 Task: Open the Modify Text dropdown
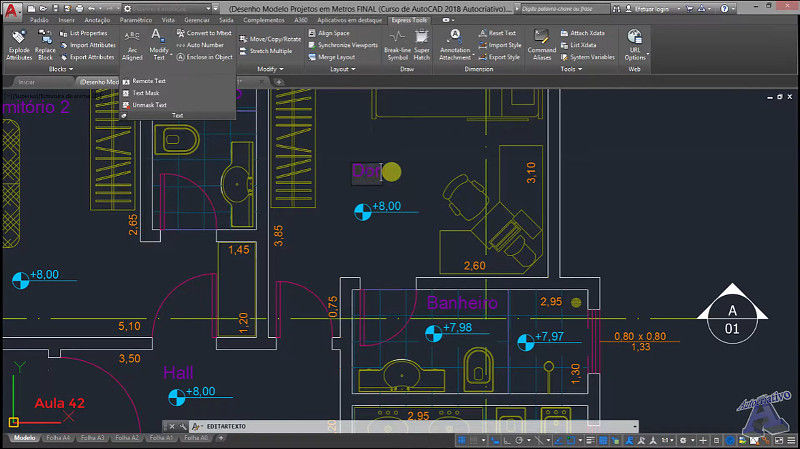(x=159, y=45)
